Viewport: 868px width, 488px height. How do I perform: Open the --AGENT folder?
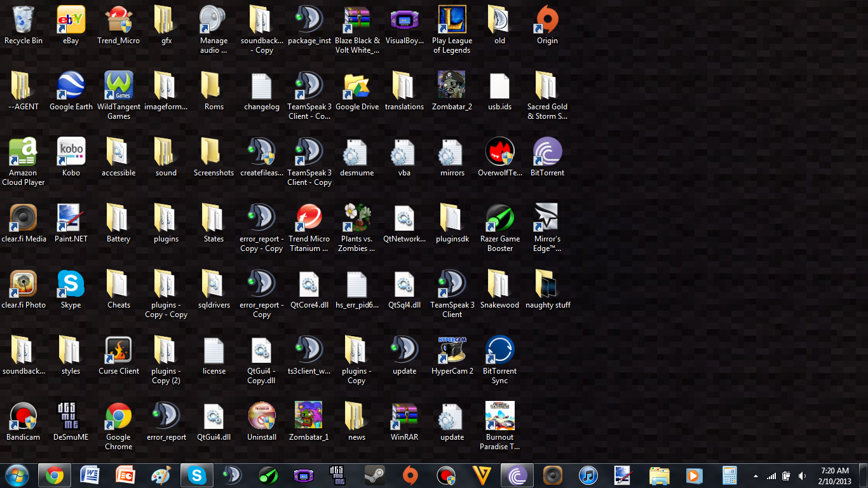(24, 91)
